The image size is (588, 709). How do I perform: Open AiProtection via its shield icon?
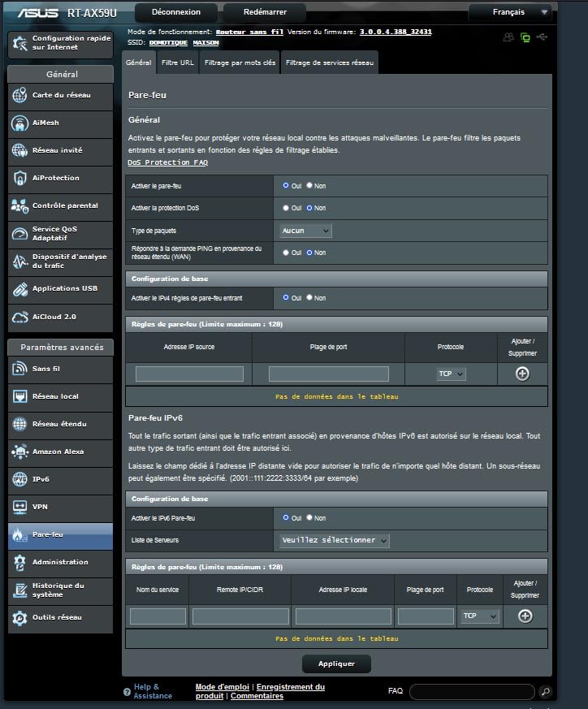(x=19, y=178)
